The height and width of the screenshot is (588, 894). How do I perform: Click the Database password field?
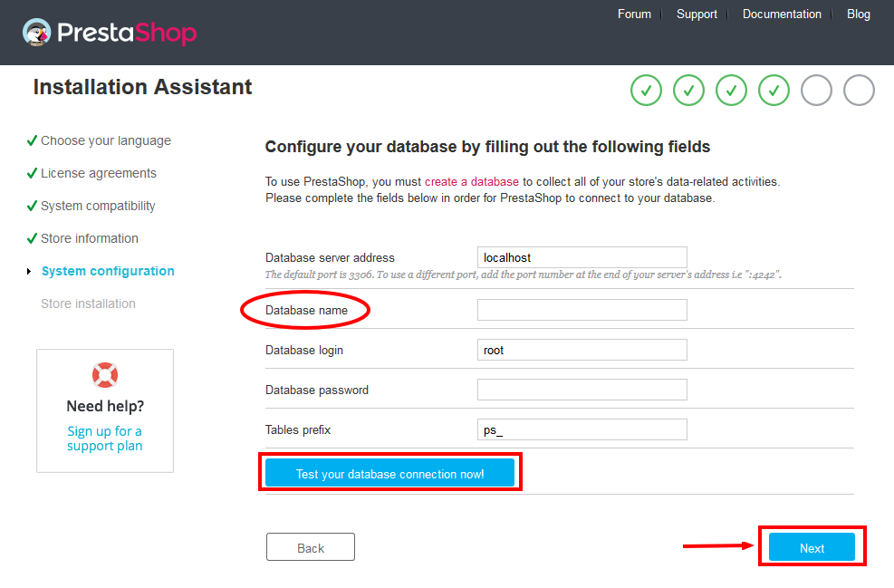coord(582,390)
